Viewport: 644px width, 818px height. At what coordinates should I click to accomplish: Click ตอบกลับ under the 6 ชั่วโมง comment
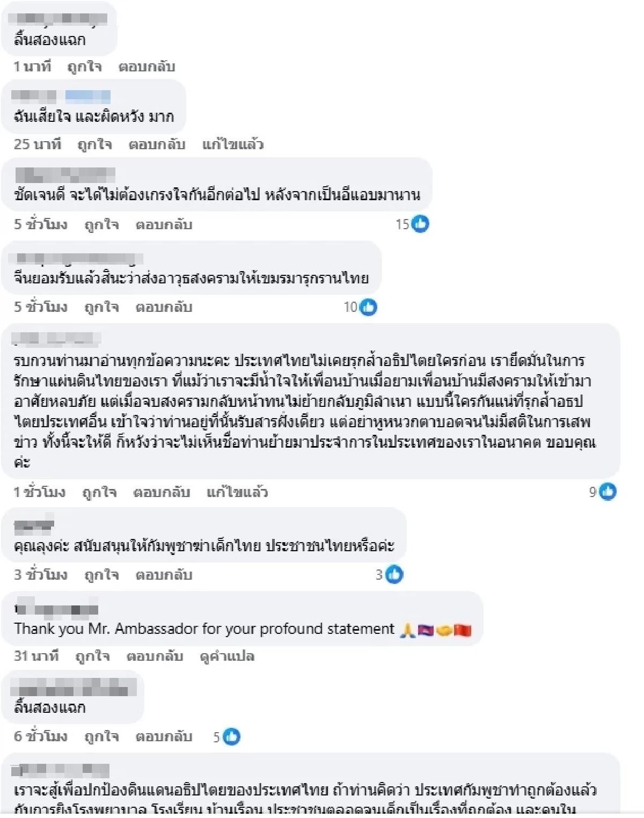coord(164,736)
